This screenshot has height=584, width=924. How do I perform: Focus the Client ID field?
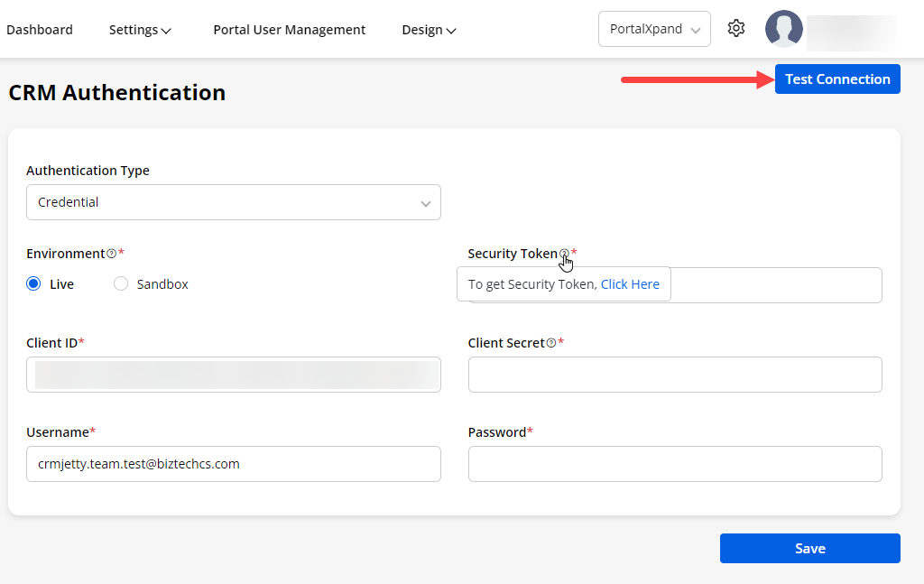click(x=233, y=375)
